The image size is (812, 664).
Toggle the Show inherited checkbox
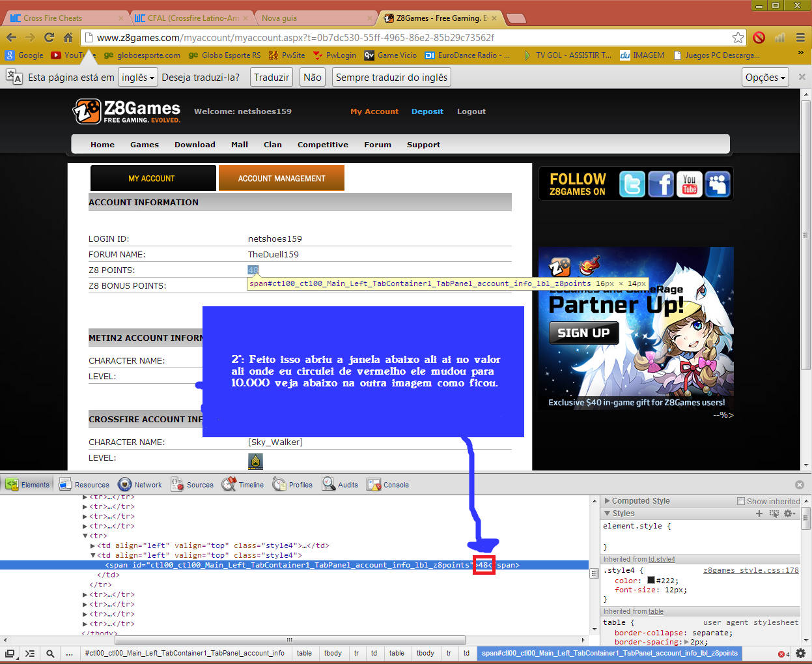741,501
